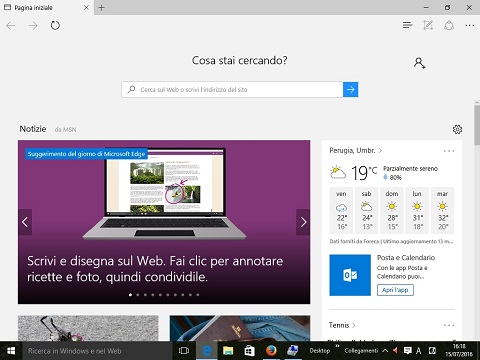Click the page vertical scrollbar thumb
This screenshot has height=360, width=480.
click(477, 125)
